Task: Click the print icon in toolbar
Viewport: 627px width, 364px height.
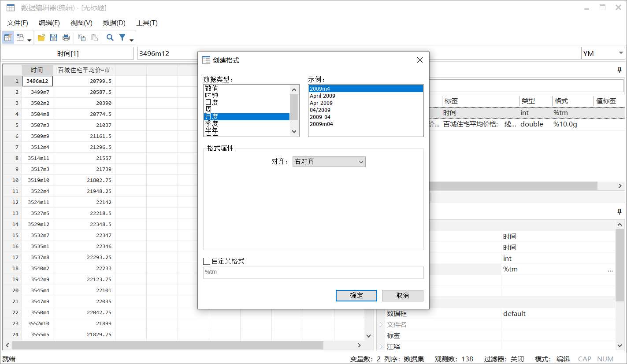Action: (66, 38)
